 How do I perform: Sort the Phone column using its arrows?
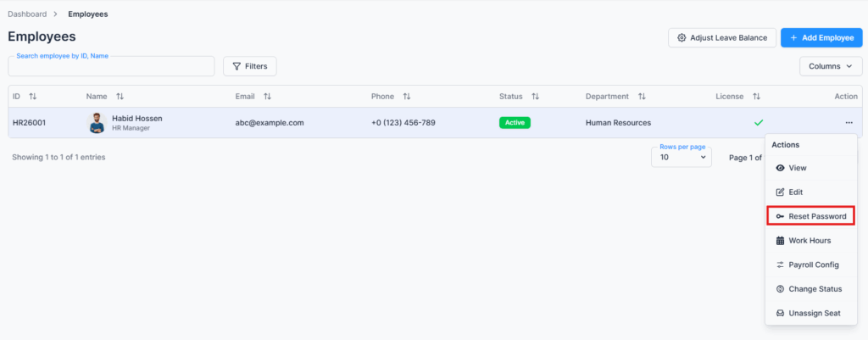[x=406, y=97]
